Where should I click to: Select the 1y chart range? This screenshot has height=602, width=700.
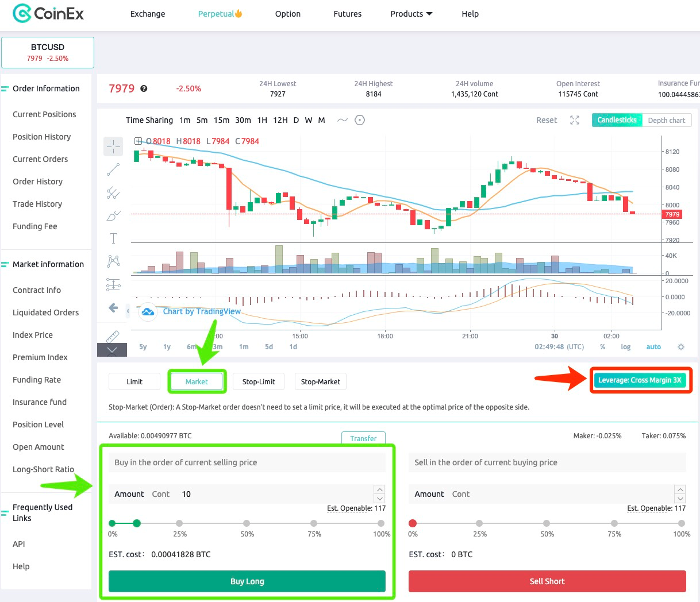(x=167, y=347)
